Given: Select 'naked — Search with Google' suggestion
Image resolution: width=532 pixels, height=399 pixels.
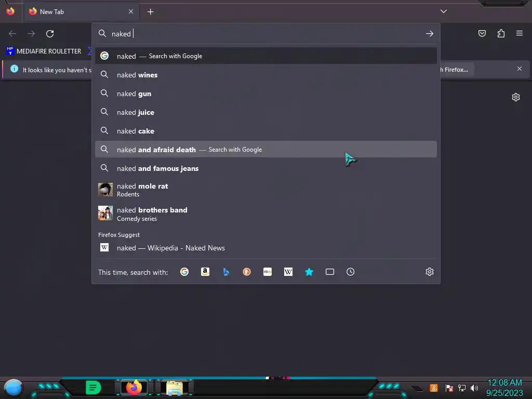Looking at the screenshot, I should (x=266, y=56).
